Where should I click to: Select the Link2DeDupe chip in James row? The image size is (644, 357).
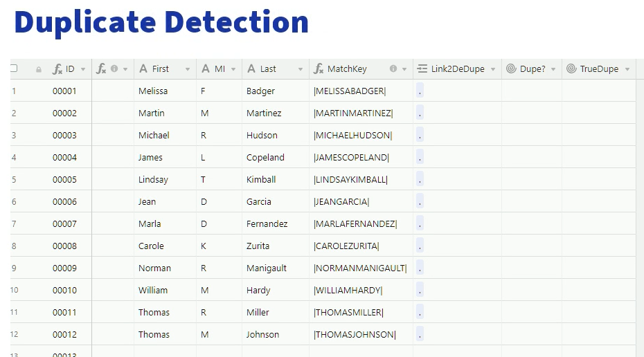(x=420, y=157)
